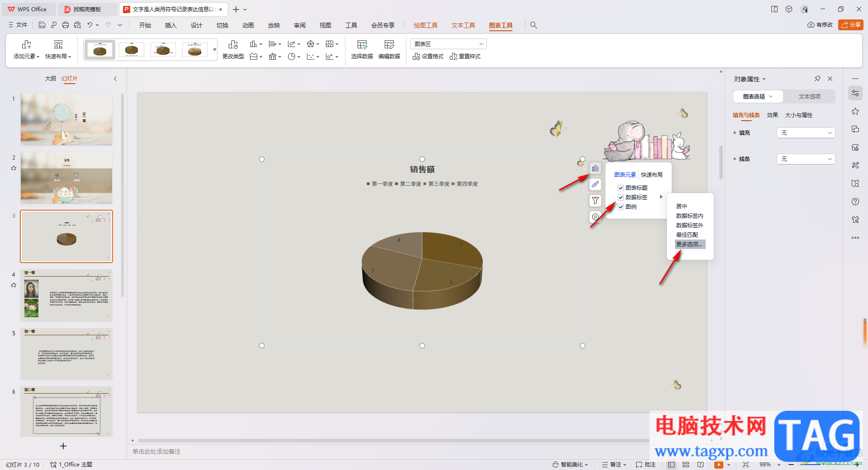The height and width of the screenshot is (470, 868).
Task: Open the chart settings hexagon button
Action: [x=595, y=217]
